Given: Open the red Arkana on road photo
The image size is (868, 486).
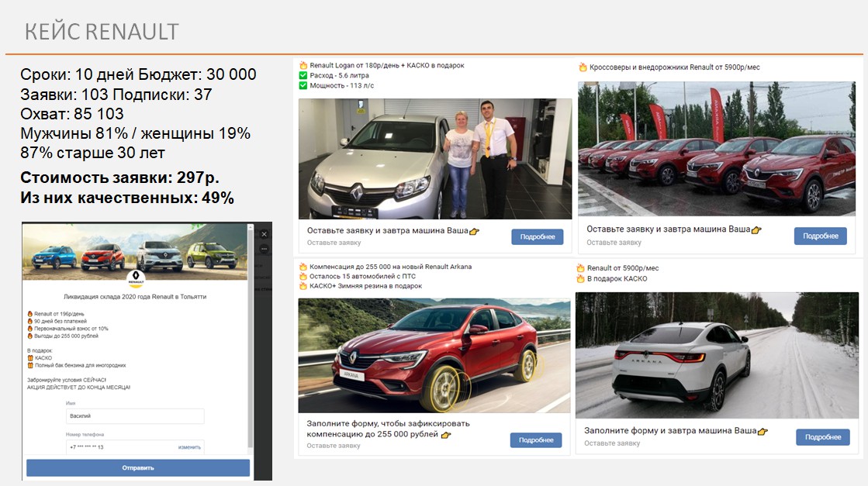Looking at the screenshot, I should pyautogui.click(x=434, y=356).
